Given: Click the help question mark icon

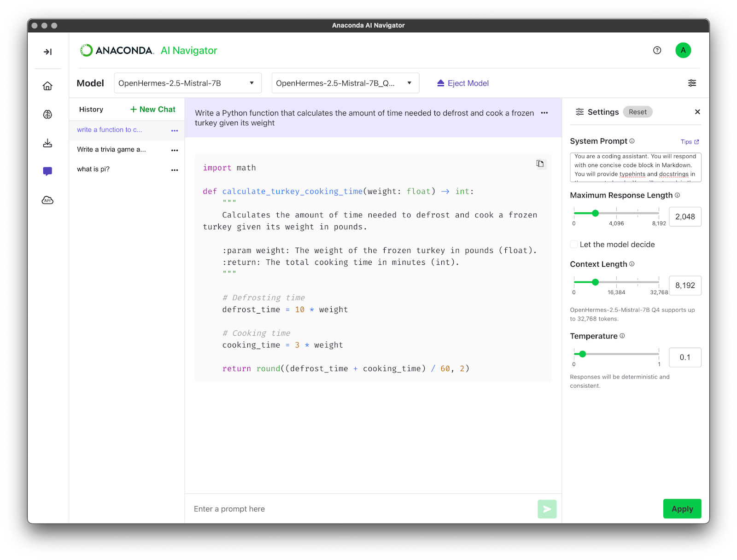Looking at the screenshot, I should [657, 50].
